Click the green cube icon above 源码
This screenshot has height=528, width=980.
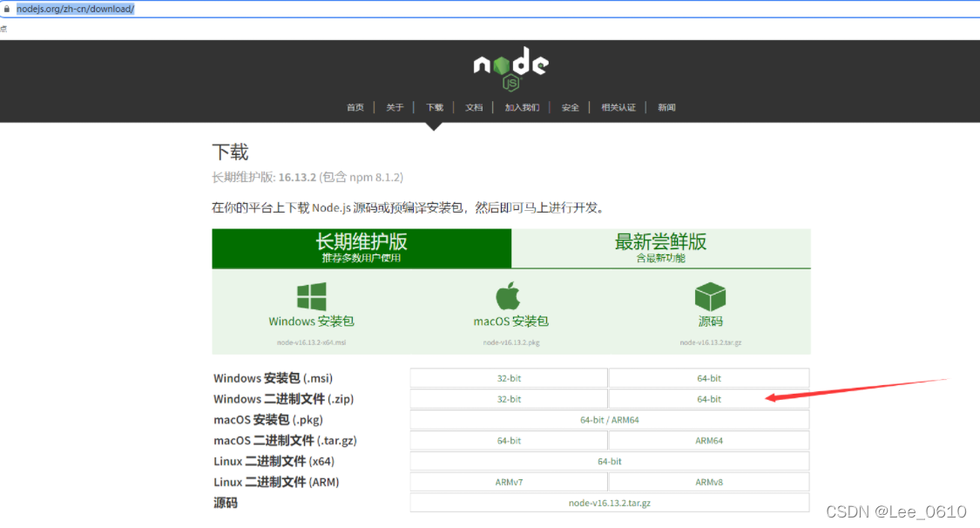click(x=709, y=293)
